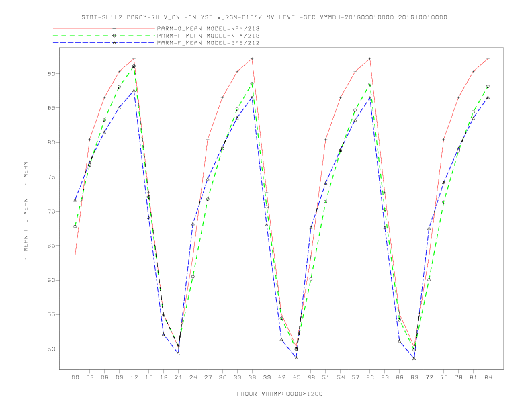
Task: Click x-axis forecast hour label 09
Action: pos(119,377)
